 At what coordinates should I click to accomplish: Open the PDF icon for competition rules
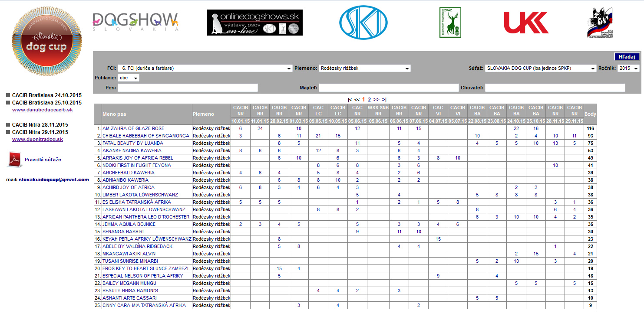pos(14,160)
